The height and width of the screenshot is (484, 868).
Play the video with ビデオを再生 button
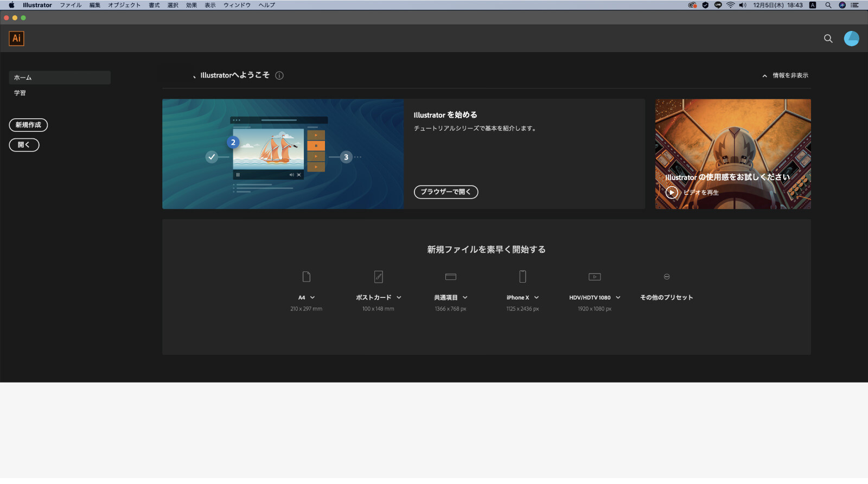(672, 193)
